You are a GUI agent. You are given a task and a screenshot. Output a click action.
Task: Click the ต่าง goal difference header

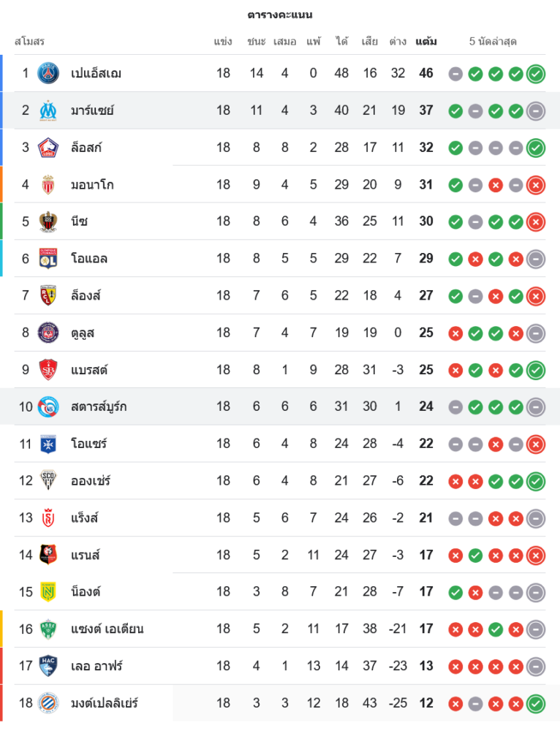(398, 42)
